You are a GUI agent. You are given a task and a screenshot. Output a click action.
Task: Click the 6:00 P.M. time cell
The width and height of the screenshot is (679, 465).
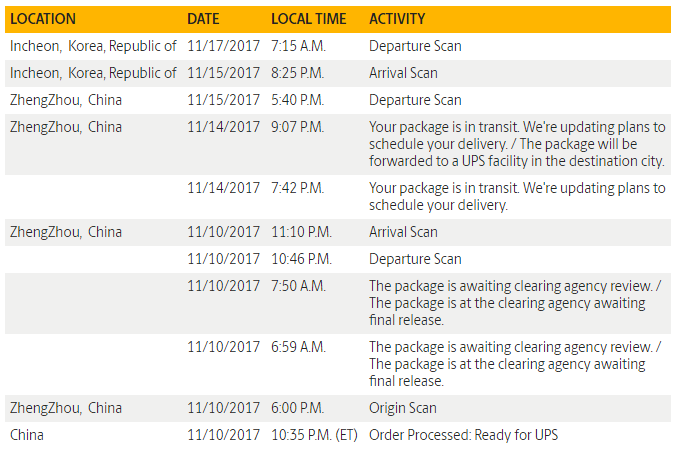(x=297, y=408)
